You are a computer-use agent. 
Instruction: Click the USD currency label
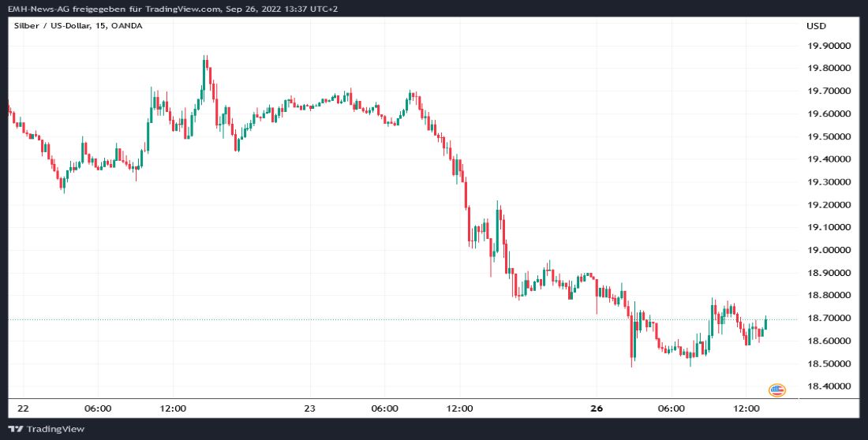[x=816, y=26]
